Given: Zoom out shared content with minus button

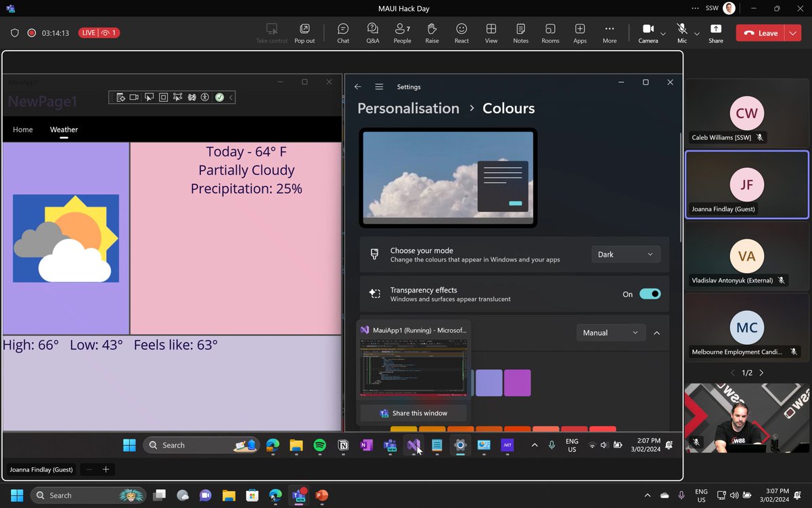Looking at the screenshot, I should click(x=89, y=469).
